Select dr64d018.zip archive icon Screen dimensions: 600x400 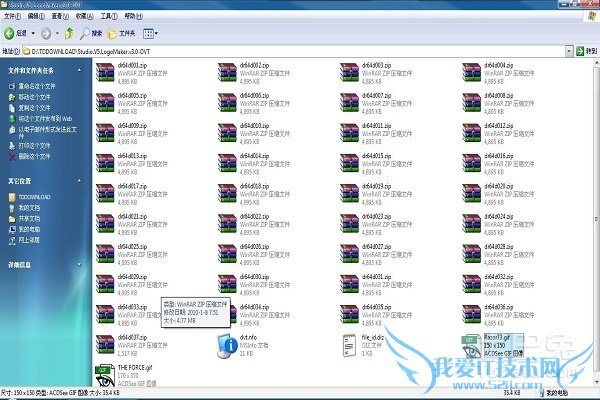coord(227,194)
